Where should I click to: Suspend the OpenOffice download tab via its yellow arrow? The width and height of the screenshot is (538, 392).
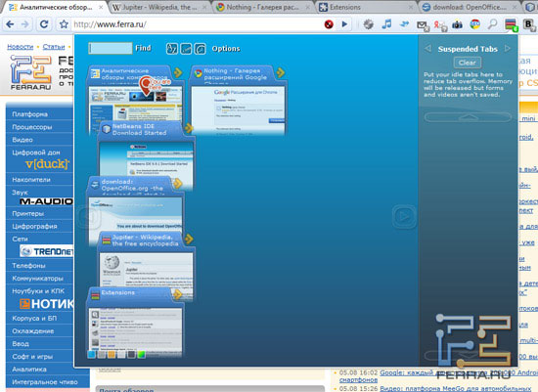click(x=177, y=184)
